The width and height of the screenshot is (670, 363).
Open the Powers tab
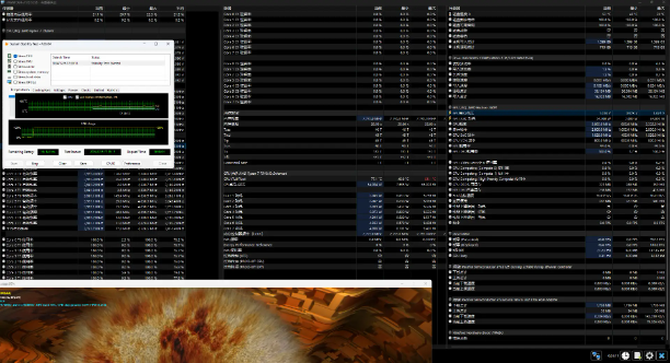pyautogui.click(x=73, y=90)
